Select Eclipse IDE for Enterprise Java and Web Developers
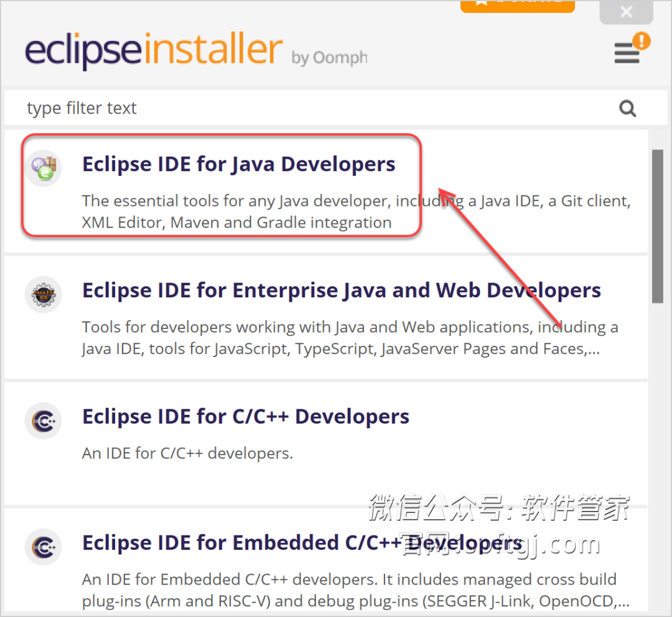The width and height of the screenshot is (672, 617). pyautogui.click(x=342, y=290)
